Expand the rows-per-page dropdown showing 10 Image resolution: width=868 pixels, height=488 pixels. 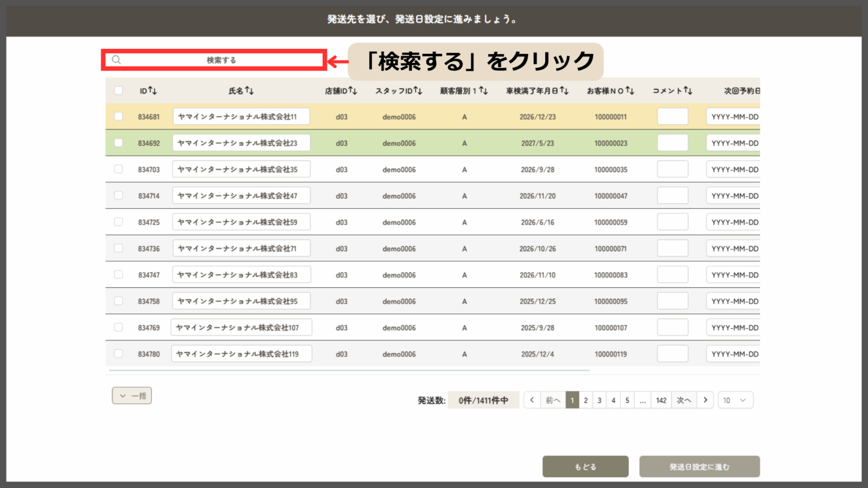point(735,400)
